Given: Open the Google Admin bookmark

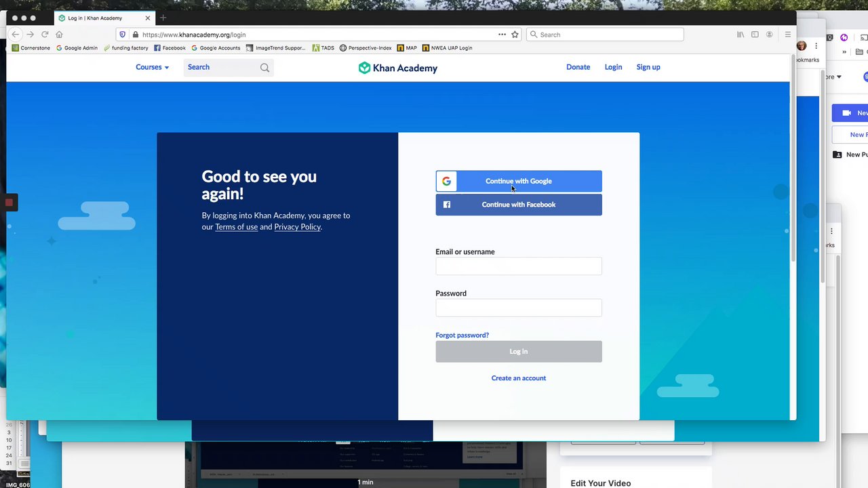Looking at the screenshot, I should coord(77,48).
